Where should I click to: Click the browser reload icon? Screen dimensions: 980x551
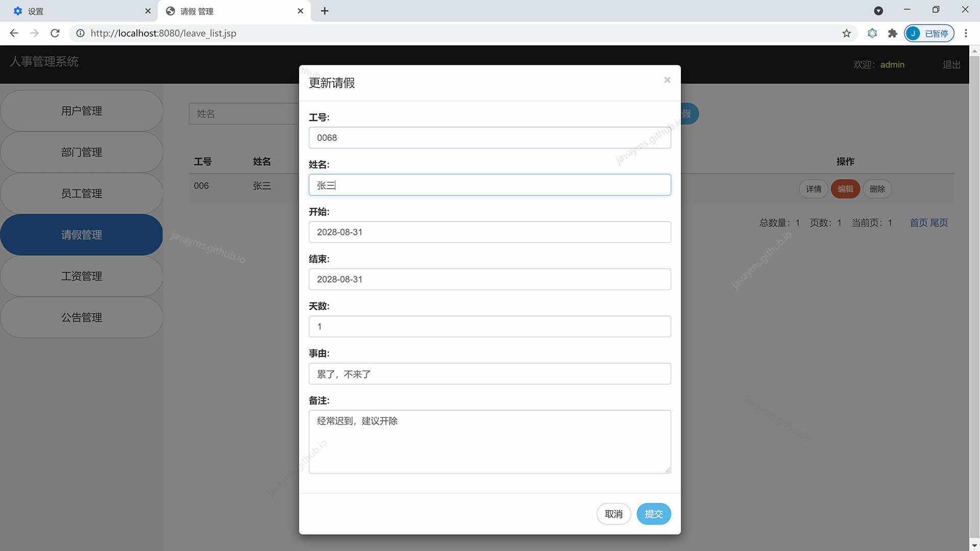point(55,33)
